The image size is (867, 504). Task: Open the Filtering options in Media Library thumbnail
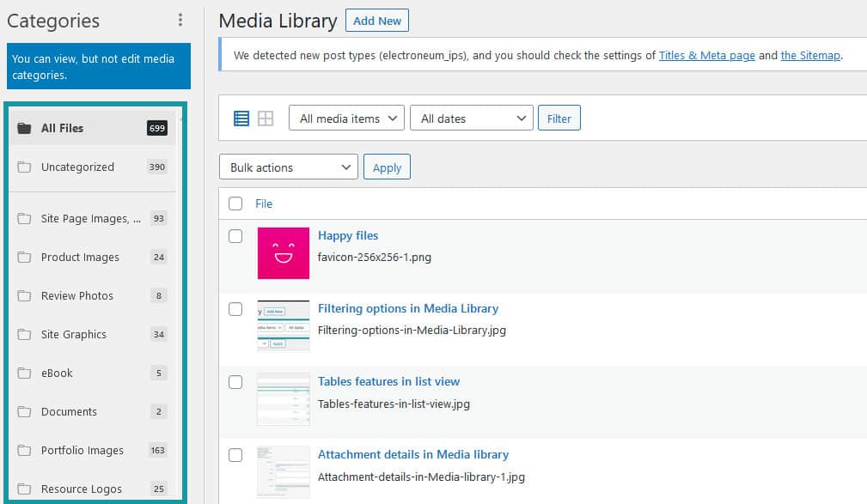point(284,326)
